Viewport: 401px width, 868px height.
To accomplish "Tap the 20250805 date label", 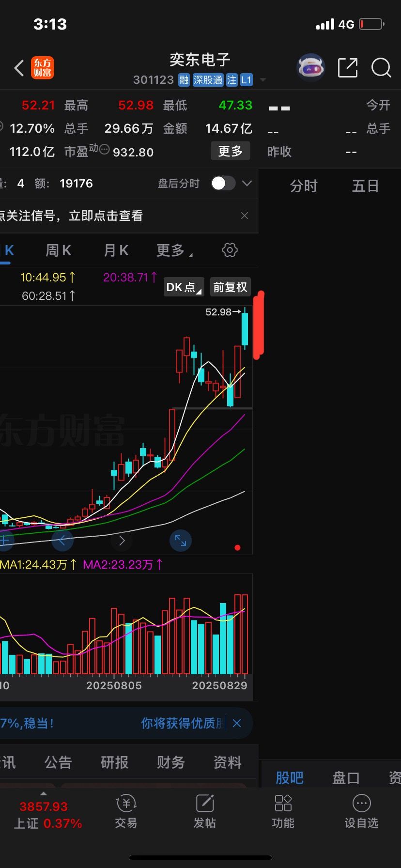I will (114, 685).
